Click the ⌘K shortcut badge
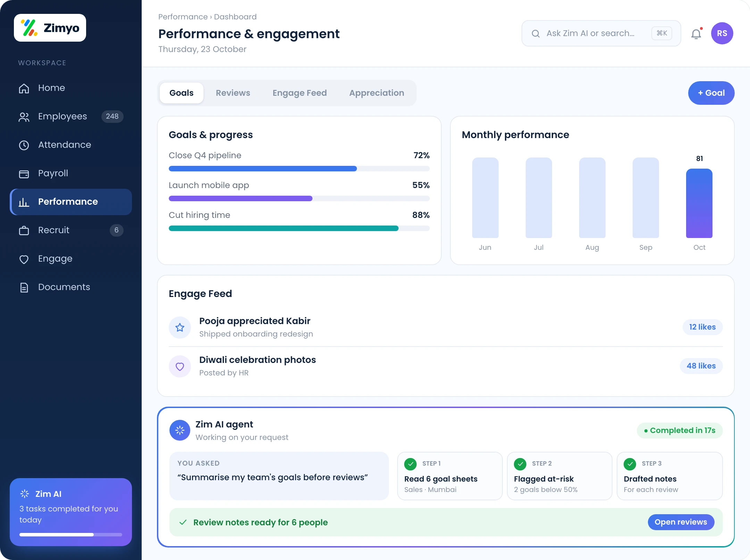 click(x=662, y=33)
